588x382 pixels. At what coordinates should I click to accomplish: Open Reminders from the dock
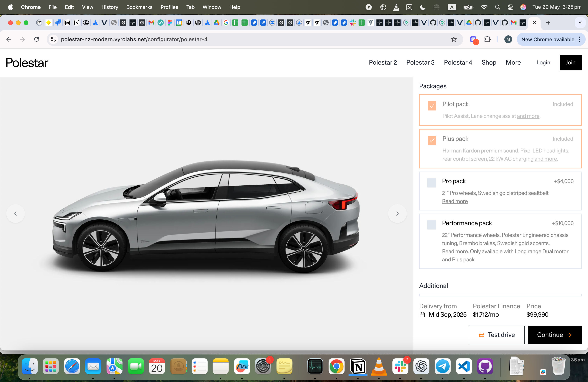click(199, 366)
